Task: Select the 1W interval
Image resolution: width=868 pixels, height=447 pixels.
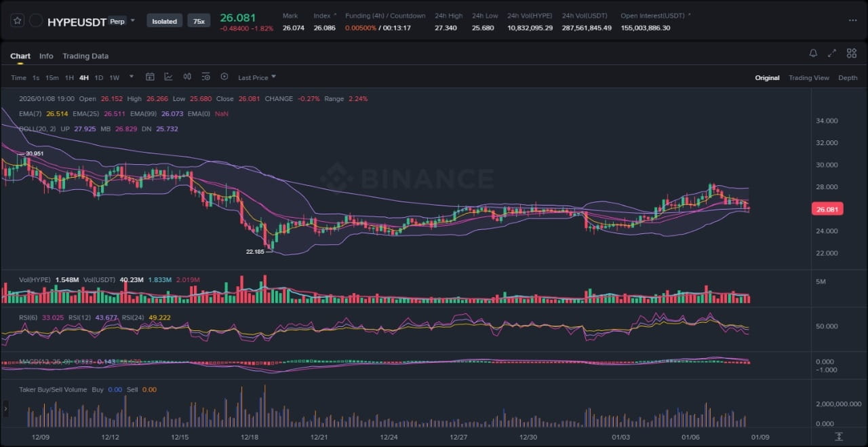Action: coord(114,77)
